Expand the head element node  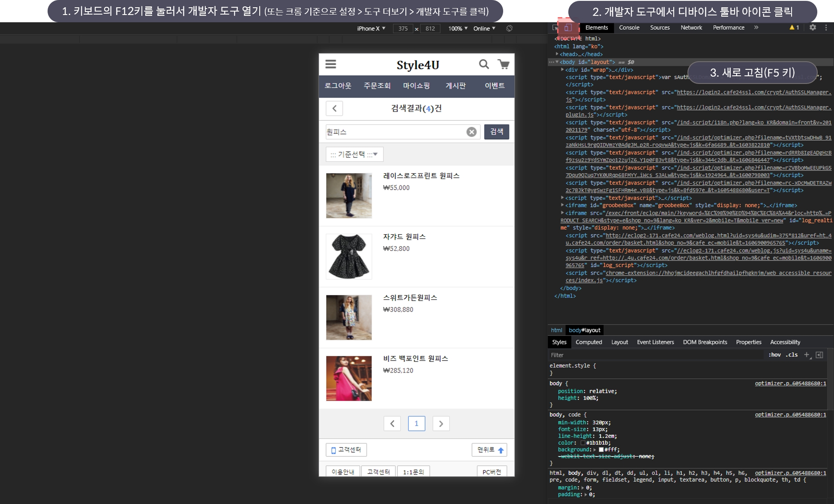point(557,54)
